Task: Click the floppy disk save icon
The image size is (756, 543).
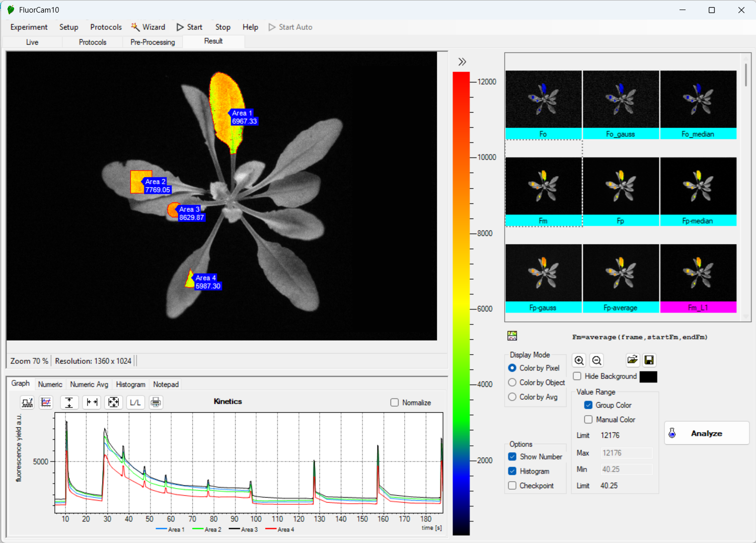Action: (649, 360)
